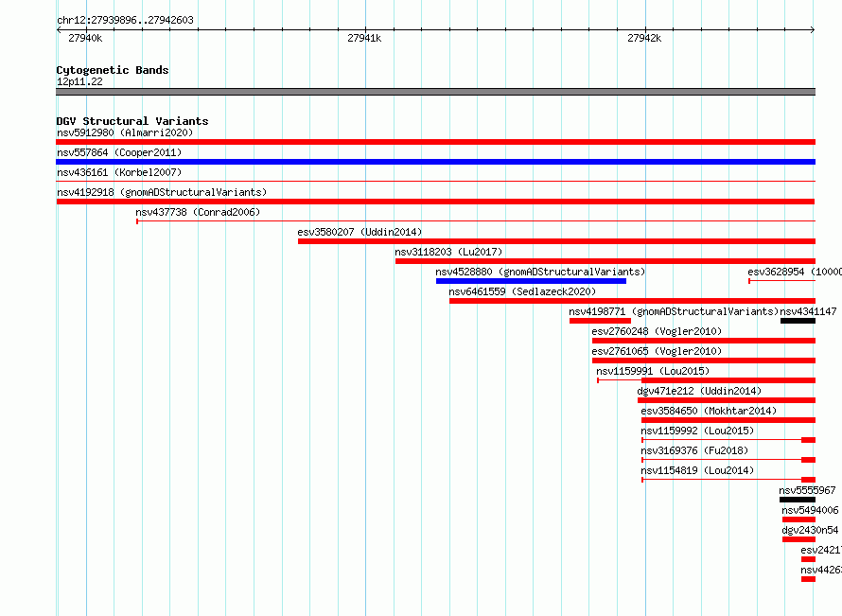Select the blue bar of nsv4528880
The height and width of the screenshot is (616, 842).
pos(531,281)
